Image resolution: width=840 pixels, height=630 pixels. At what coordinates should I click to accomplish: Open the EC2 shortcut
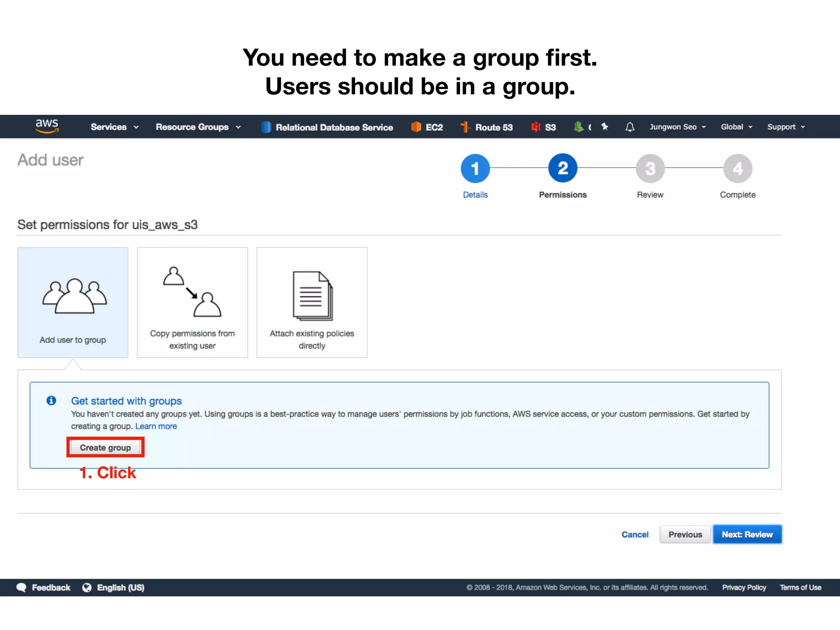[x=427, y=127]
